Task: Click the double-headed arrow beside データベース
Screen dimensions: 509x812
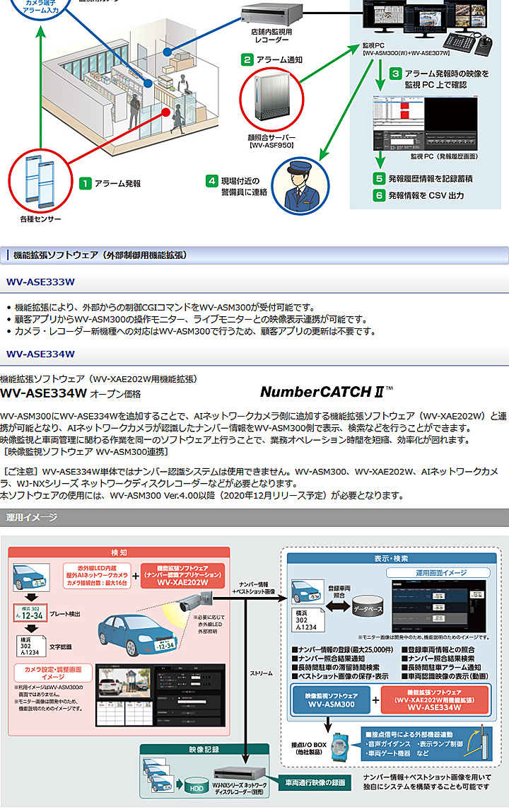Action: [337, 607]
